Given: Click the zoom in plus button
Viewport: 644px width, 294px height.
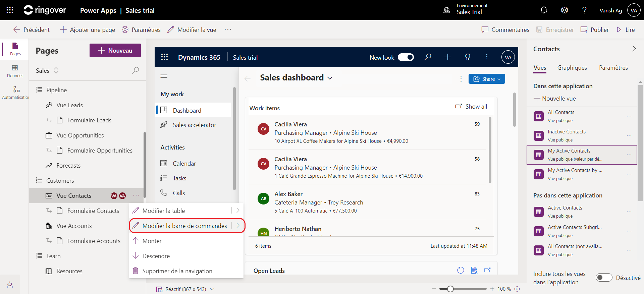Looking at the screenshot, I should click(492, 289).
